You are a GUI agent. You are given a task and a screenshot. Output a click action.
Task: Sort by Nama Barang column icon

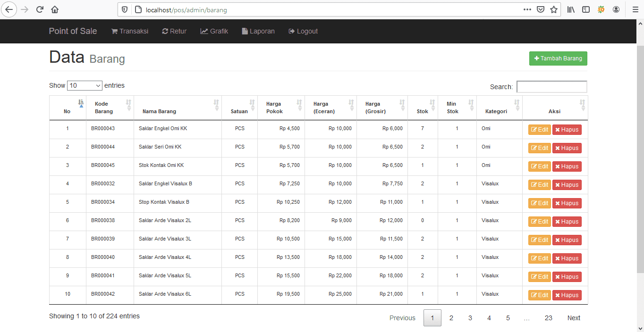217,105
